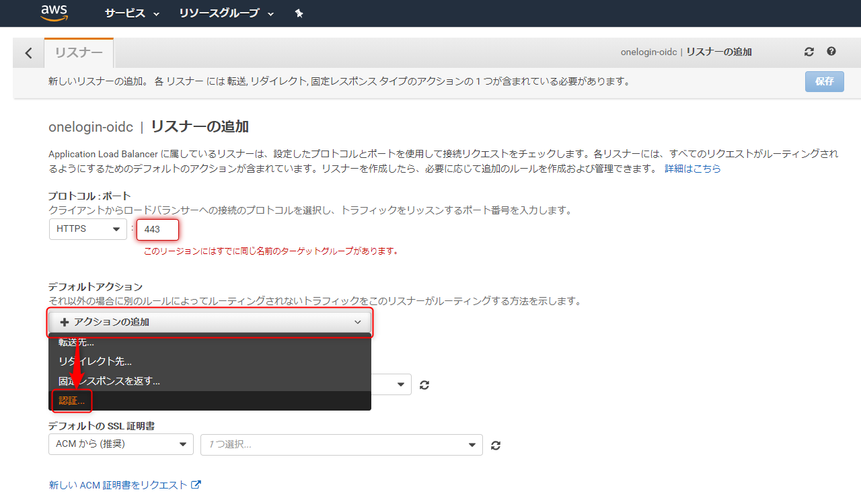Viewport: 861px width, 504px height.
Task: Open the help question mark icon
Action: point(831,52)
